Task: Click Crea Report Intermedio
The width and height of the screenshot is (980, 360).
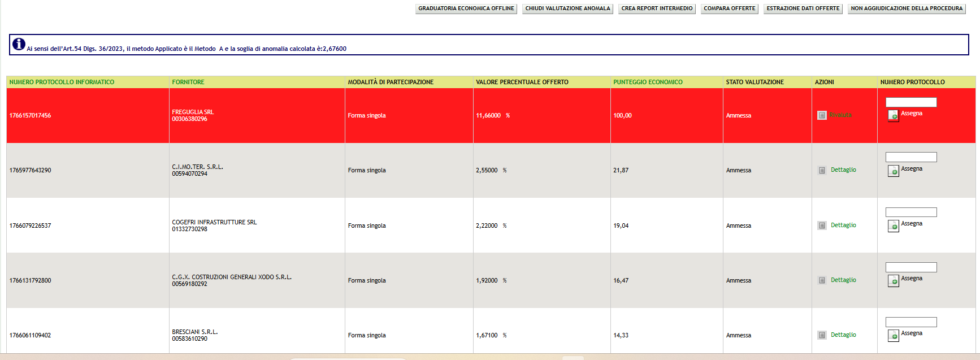Action: coord(657,8)
